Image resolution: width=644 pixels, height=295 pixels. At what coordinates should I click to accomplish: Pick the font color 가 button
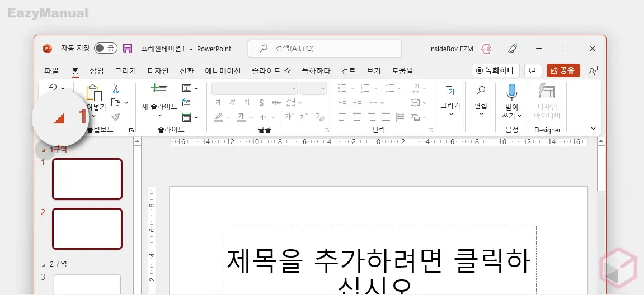pos(241,117)
